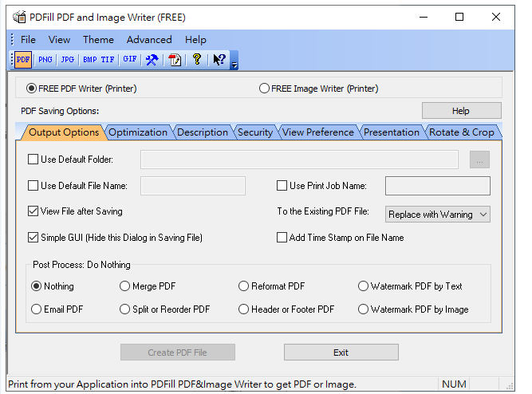
Task: Click the Create PDF File button
Action: (177, 353)
